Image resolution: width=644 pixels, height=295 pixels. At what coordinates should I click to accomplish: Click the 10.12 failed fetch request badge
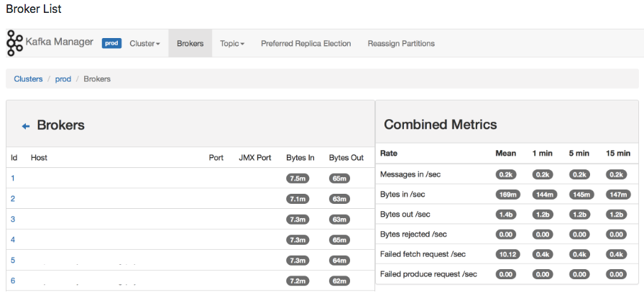coord(507,254)
